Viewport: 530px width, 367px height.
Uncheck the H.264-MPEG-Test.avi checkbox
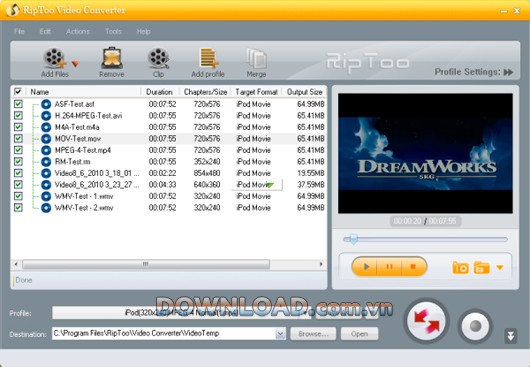click(x=18, y=115)
